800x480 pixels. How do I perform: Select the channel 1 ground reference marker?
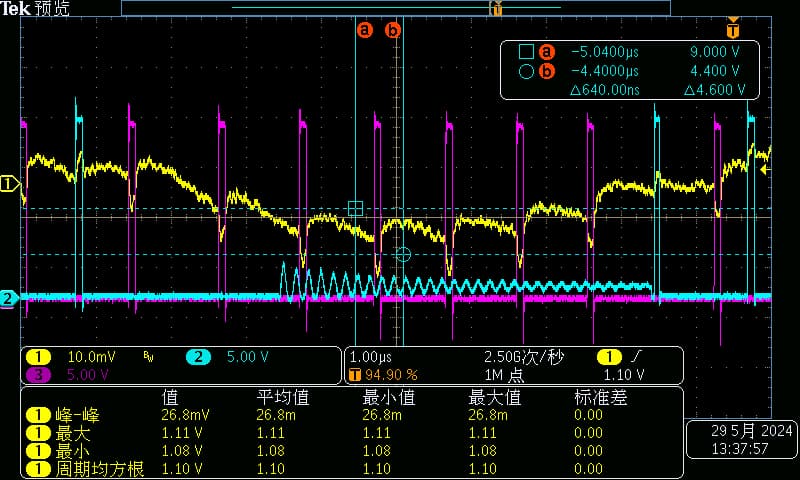point(9,183)
